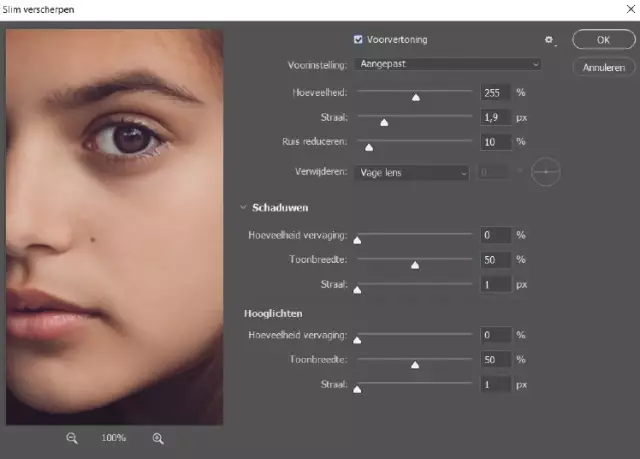Click the Hoeveelheid slider handle
640x459 pixels.
coord(415,97)
